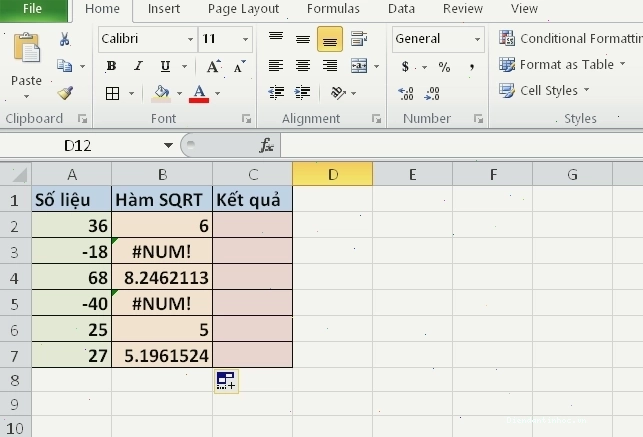Screen dimensions: 643x437
Task: Click the Auto Fill Options icon
Action: point(226,381)
